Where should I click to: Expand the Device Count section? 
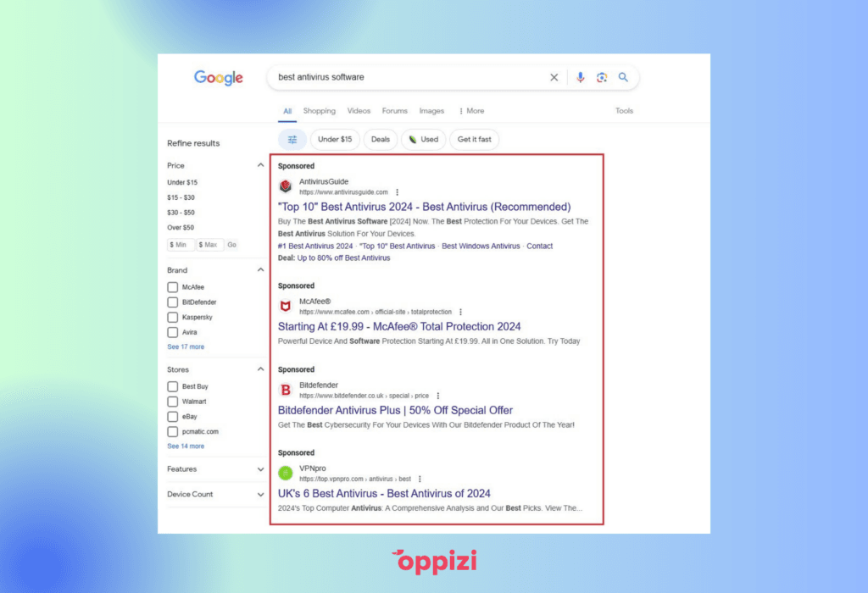[x=260, y=495]
